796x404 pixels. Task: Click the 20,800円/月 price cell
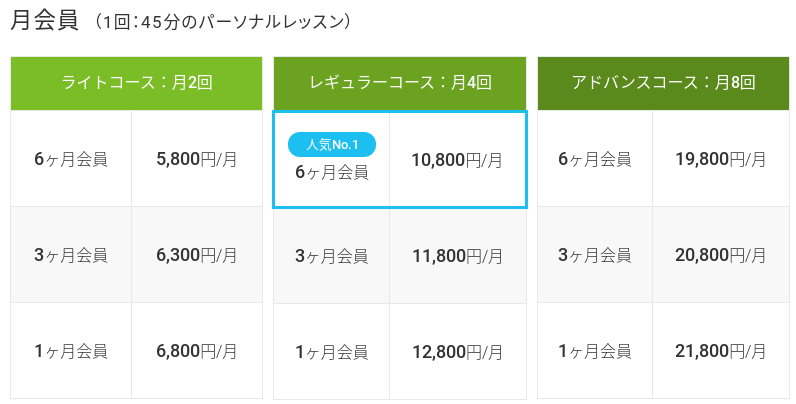click(721, 255)
